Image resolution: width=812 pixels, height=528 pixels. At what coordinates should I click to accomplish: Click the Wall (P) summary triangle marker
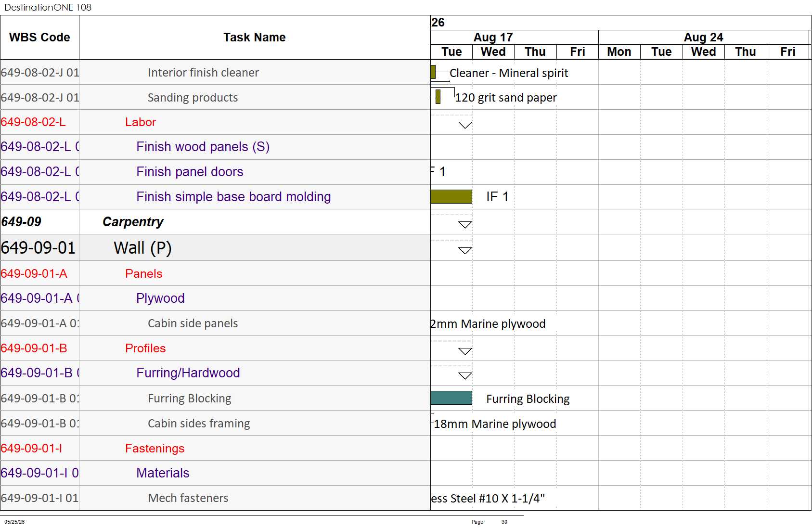click(465, 251)
